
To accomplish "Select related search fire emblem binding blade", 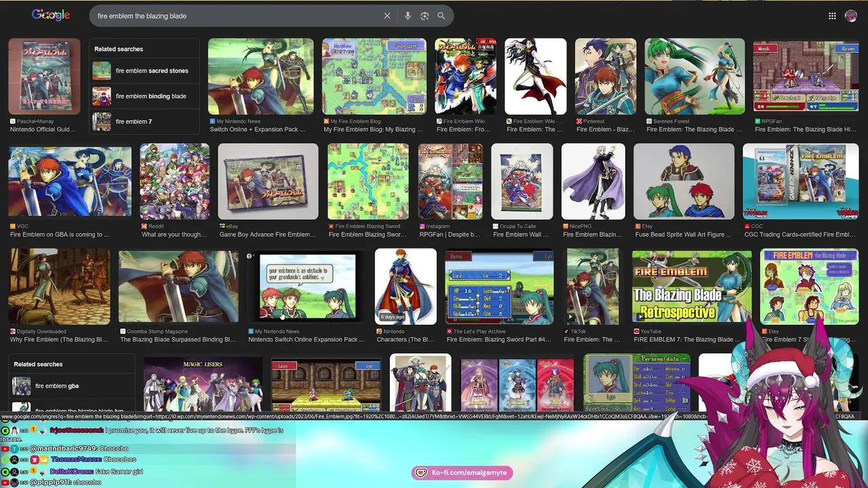I will point(145,96).
